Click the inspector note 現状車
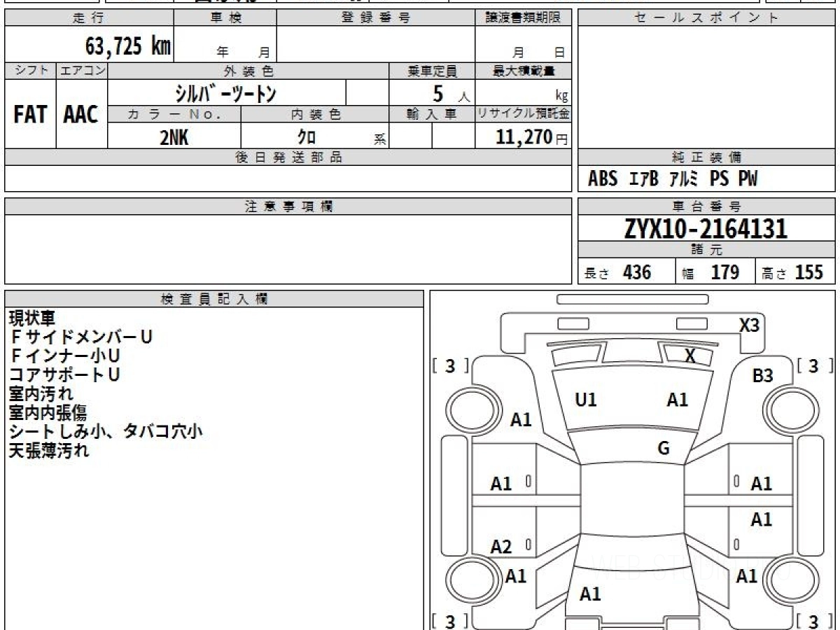This screenshot has height=630, width=840. pos(32,318)
